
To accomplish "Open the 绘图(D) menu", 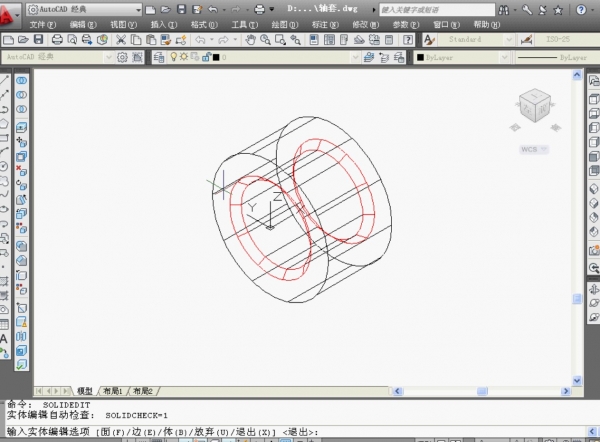I will [285, 25].
